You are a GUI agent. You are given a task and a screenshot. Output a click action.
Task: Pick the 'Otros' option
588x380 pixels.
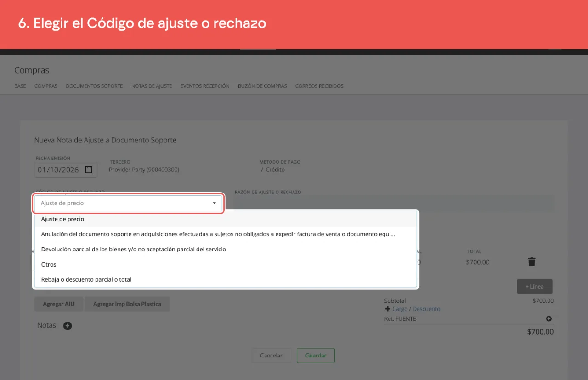pos(226,265)
